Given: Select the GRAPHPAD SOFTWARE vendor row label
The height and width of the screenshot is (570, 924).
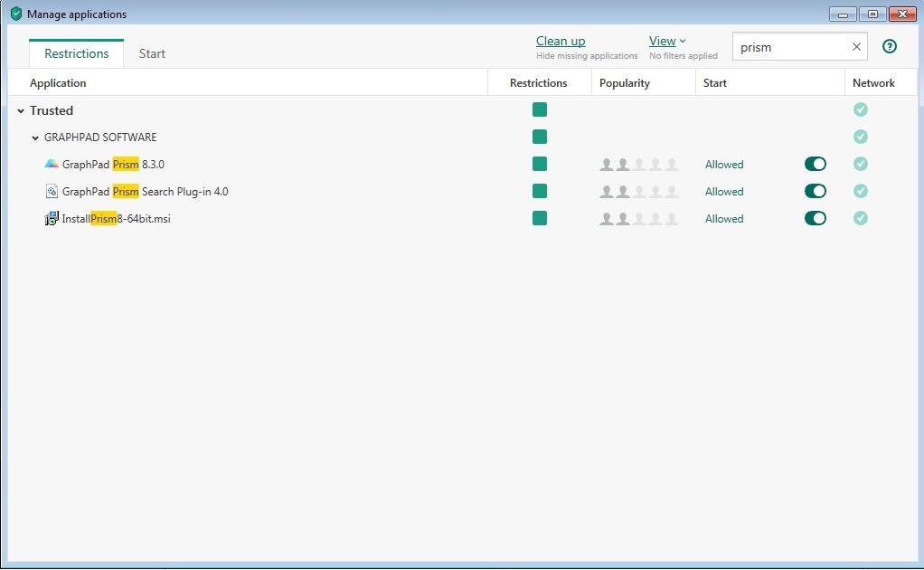Looking at the screenshot, I should tap(100, 138).
